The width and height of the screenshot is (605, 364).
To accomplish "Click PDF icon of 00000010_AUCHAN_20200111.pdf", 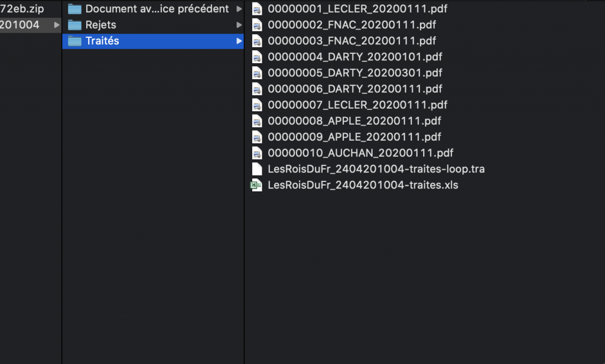I will pyautogui.click(x=257, y=153).
